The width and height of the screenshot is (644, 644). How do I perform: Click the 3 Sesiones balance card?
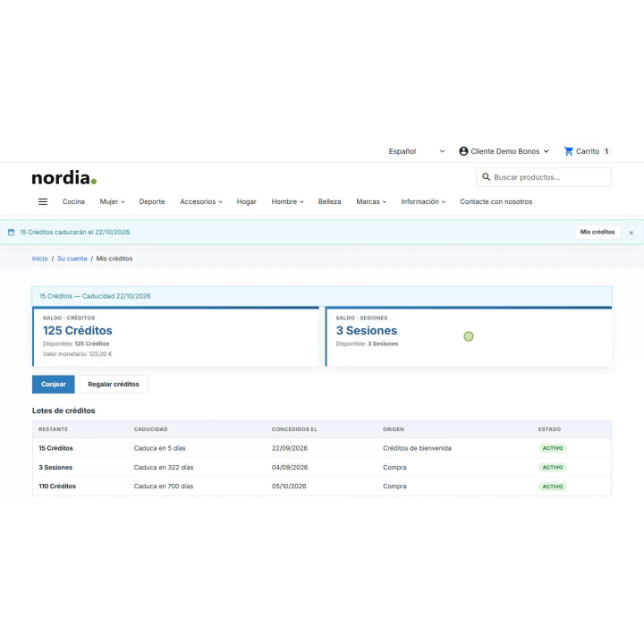469,336
